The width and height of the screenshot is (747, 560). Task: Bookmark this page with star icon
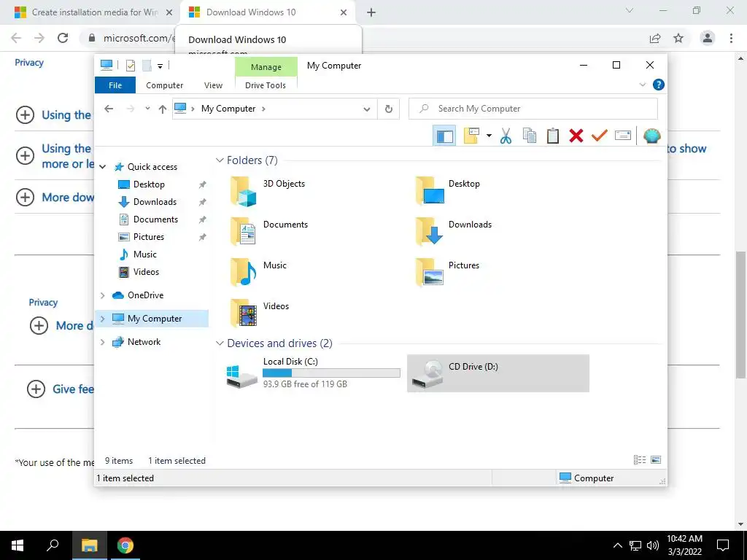coord(678,38)
